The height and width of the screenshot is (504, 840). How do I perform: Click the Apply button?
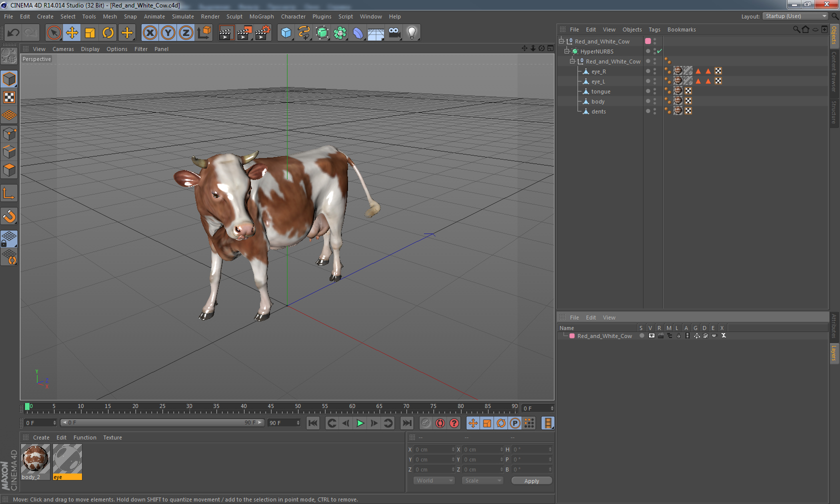[531, 480]
